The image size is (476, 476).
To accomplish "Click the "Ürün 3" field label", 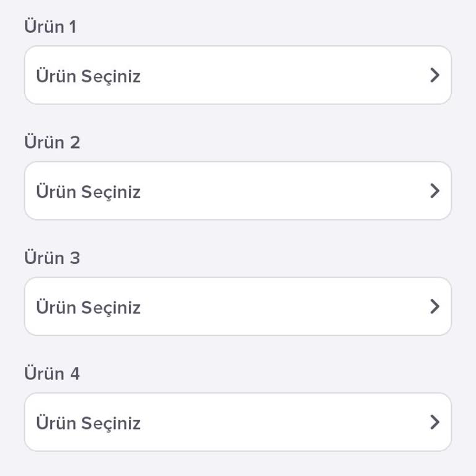I will (52, 258).
